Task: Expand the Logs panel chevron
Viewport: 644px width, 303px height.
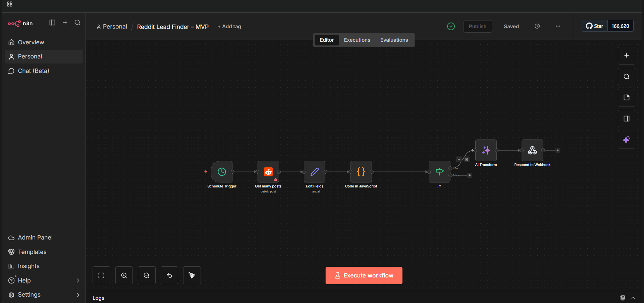Action: coord(633,298)
